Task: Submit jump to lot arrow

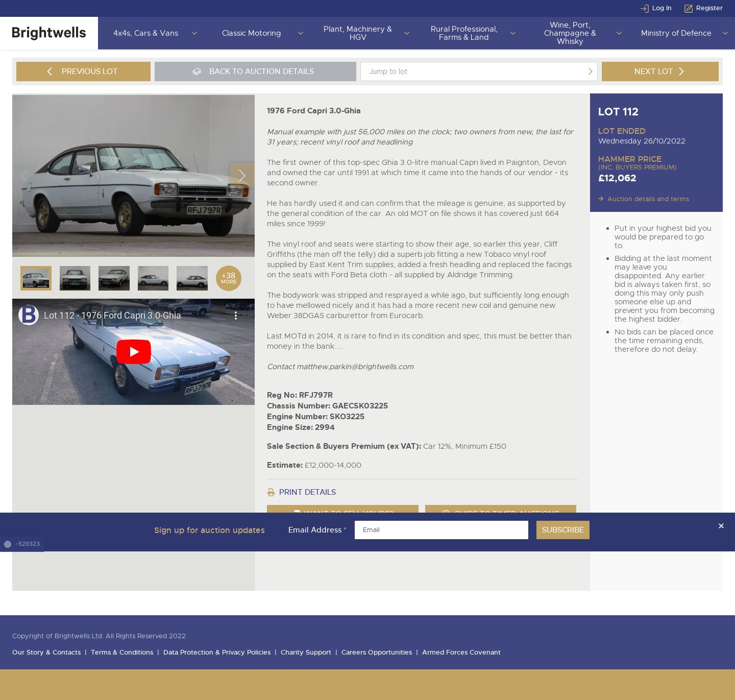Action: [x=590, y=71]
